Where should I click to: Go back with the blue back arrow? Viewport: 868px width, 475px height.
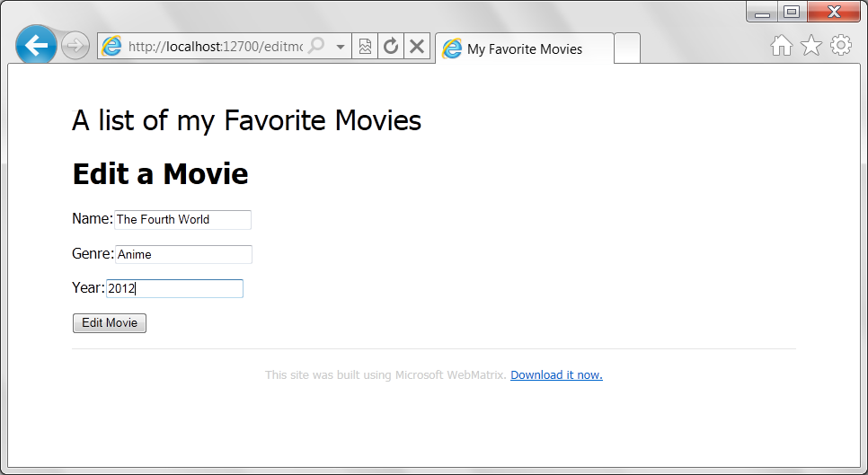point(36,46)
